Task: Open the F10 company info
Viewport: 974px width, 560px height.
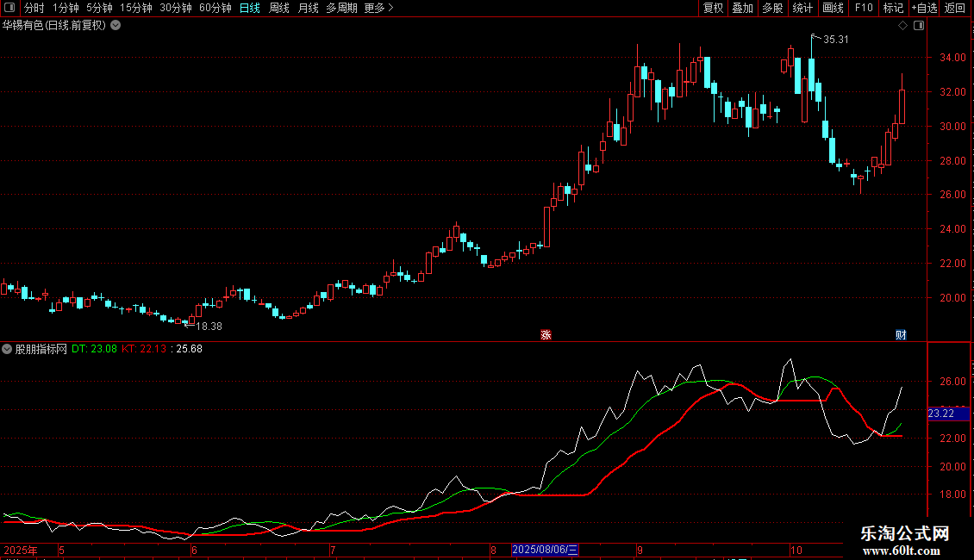Action: click(864, 8)
